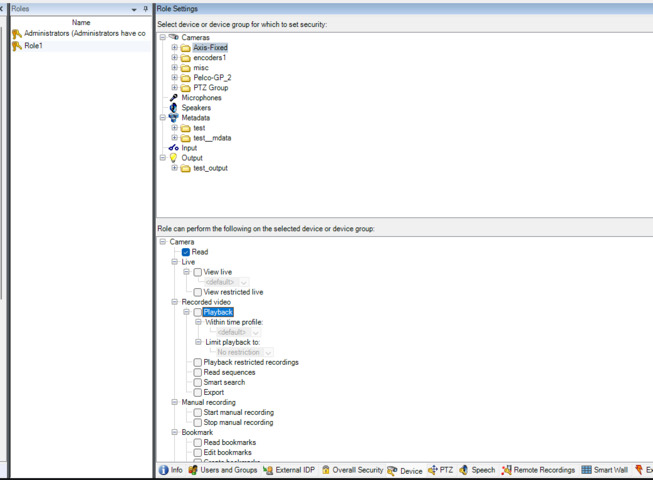Click the Input device icon
Viewport: 653px width, 480px height.
174,148
